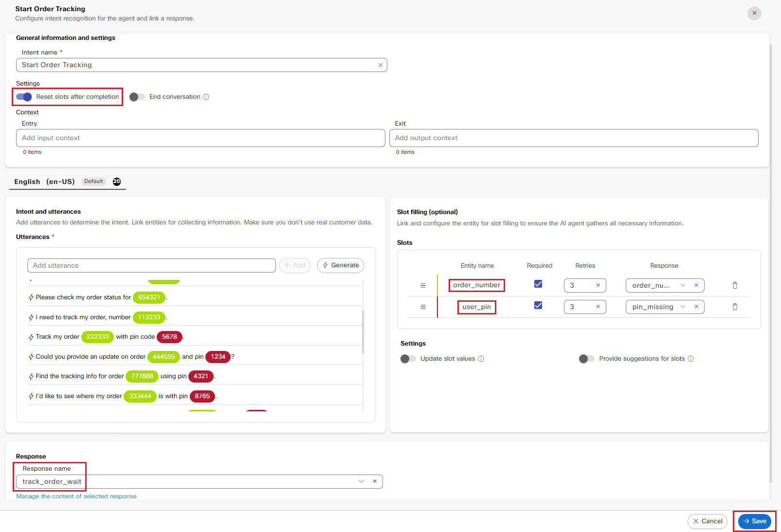Open the order_number response dropdown

tap(683, 285)
